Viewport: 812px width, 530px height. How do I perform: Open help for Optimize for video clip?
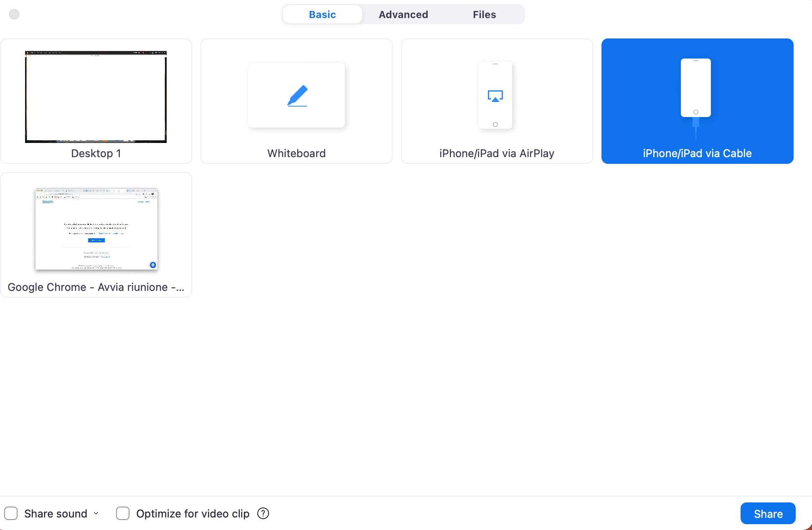click(x=263, y=513)
